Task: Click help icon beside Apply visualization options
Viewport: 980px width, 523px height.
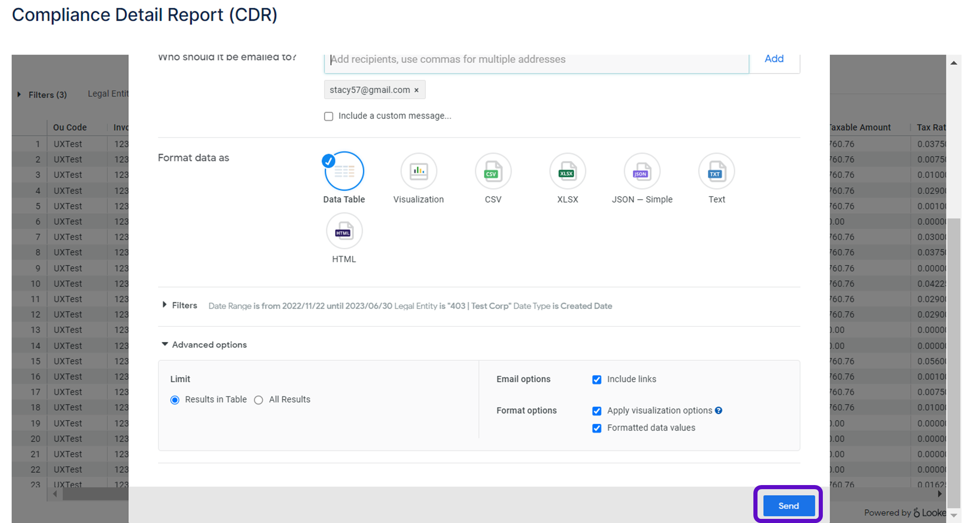Action: [x=719, y=411]
